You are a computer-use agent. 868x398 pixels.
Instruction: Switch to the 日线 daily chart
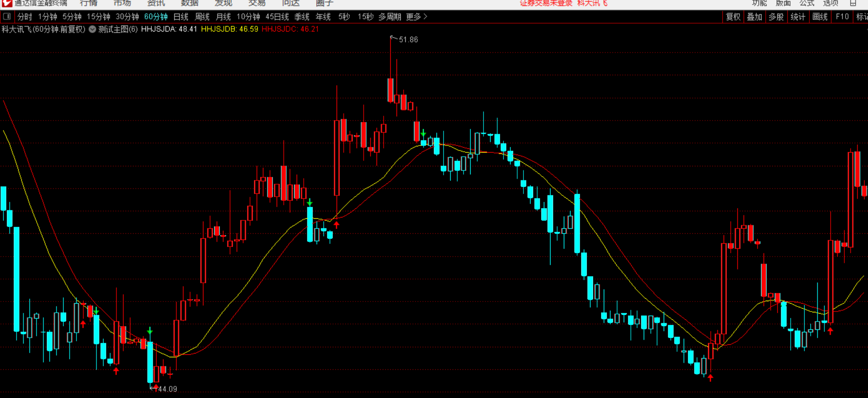[181, 17]
